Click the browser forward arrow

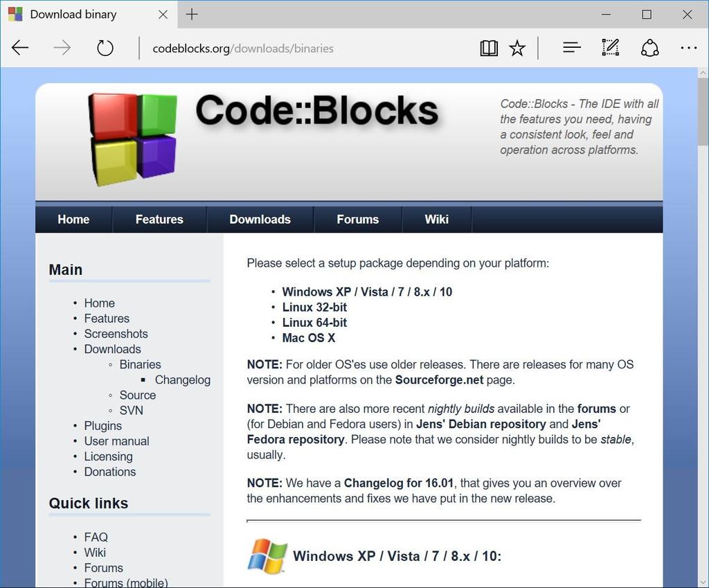(x=62, y=48)
